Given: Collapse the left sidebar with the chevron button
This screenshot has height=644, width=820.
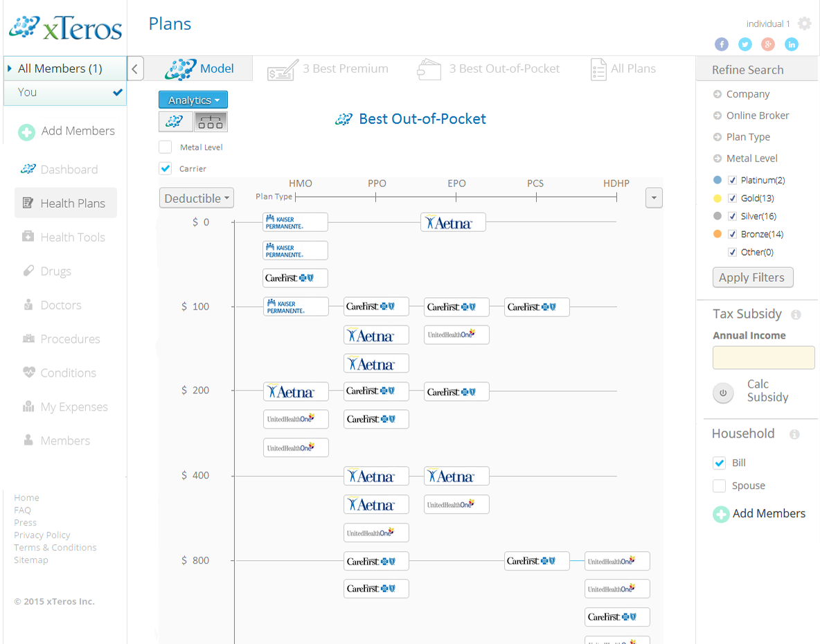Looking at the screenshot, I should [135, 69].
